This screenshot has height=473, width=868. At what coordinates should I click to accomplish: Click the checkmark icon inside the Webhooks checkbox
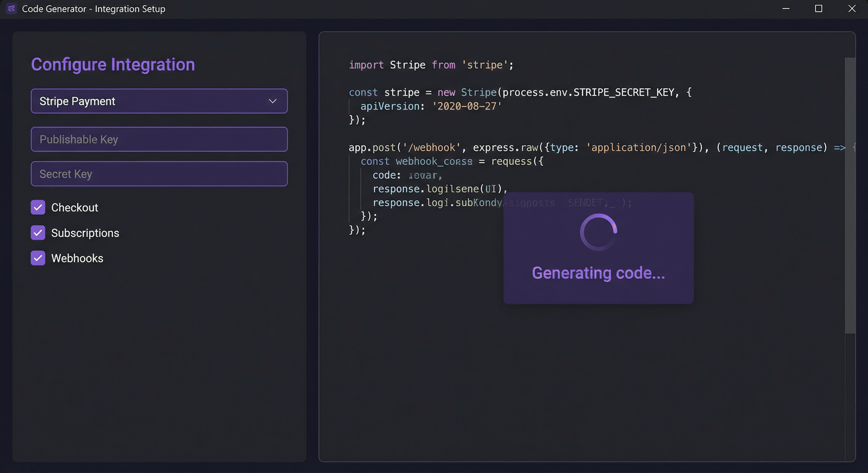tap(38, 258)
